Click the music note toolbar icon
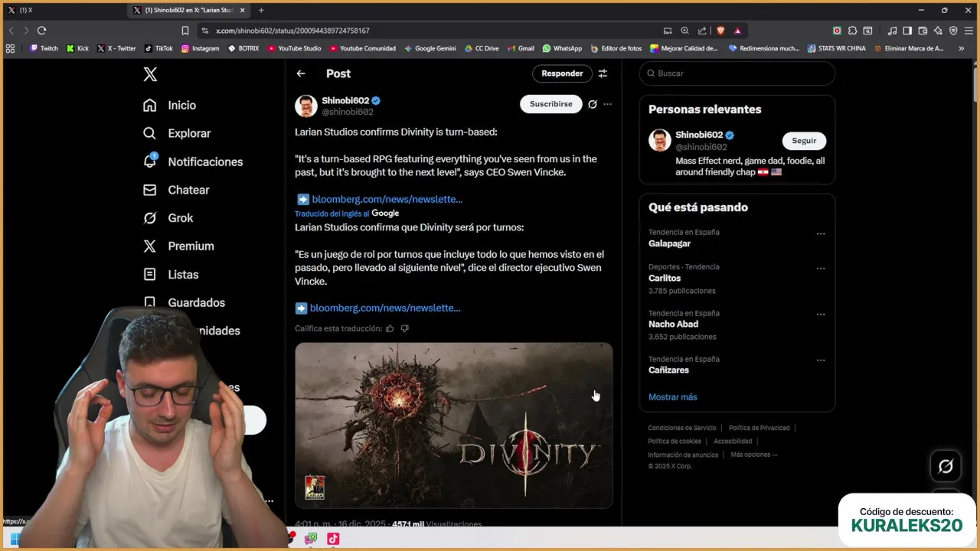Screen dimensions: 980x551 (x=892, y=31)
